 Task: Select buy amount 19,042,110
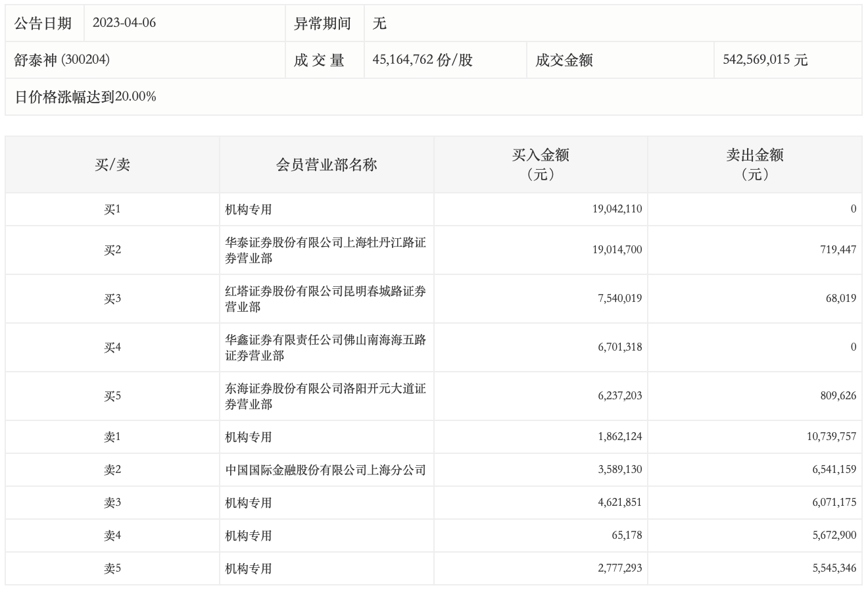[x=617, y=209]
